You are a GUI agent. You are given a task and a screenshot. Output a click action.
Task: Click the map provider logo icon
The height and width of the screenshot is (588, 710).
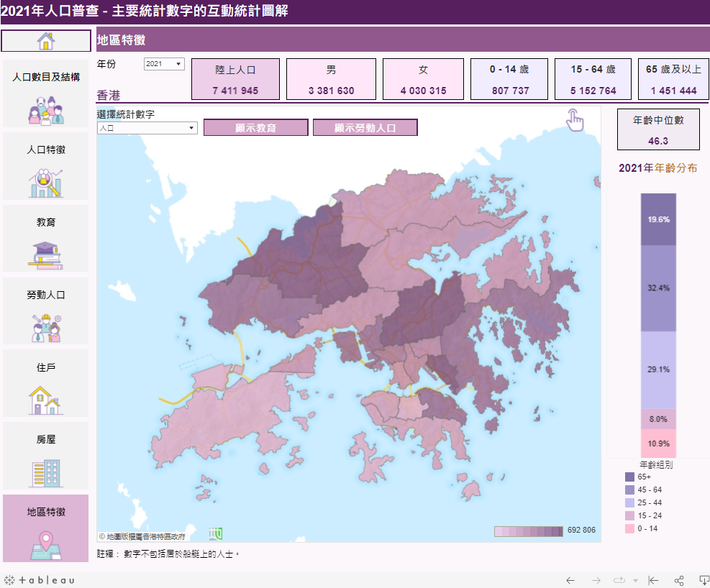(x=216, y=533)
